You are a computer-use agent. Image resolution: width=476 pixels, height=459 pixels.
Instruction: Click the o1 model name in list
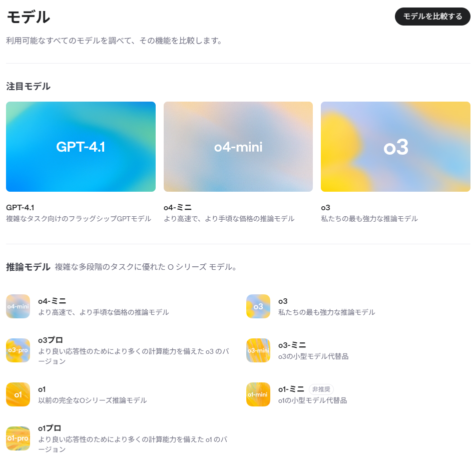point(42,389)
